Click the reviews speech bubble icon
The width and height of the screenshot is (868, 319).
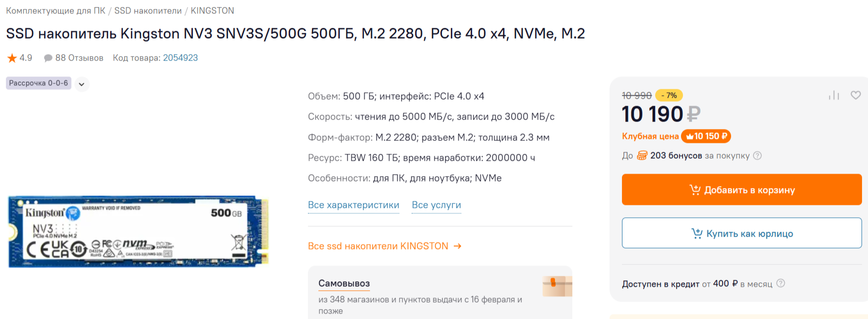[48, 58]
